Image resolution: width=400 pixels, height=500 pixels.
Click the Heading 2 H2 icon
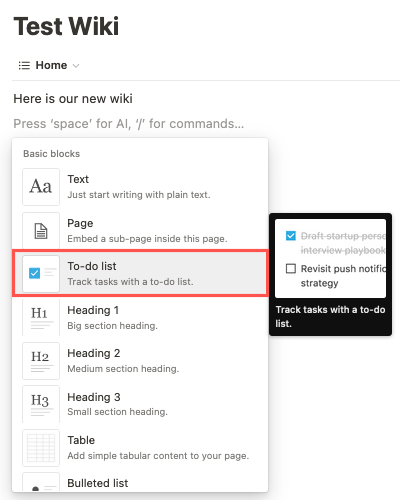(x=41, y=361)
